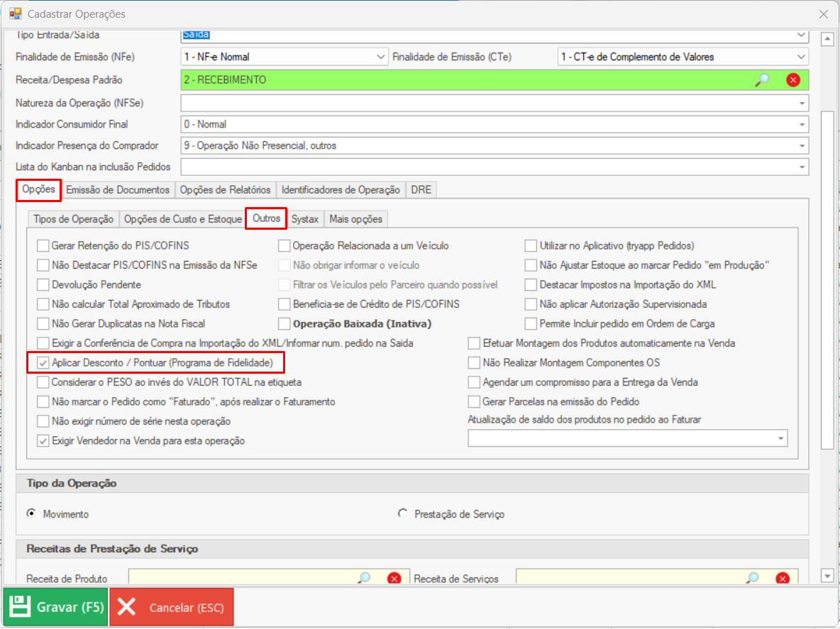The image size is (840, 629).
Task: Open Indicador Presença do Comprador dropdown
Action: click(x=802, y=145)
